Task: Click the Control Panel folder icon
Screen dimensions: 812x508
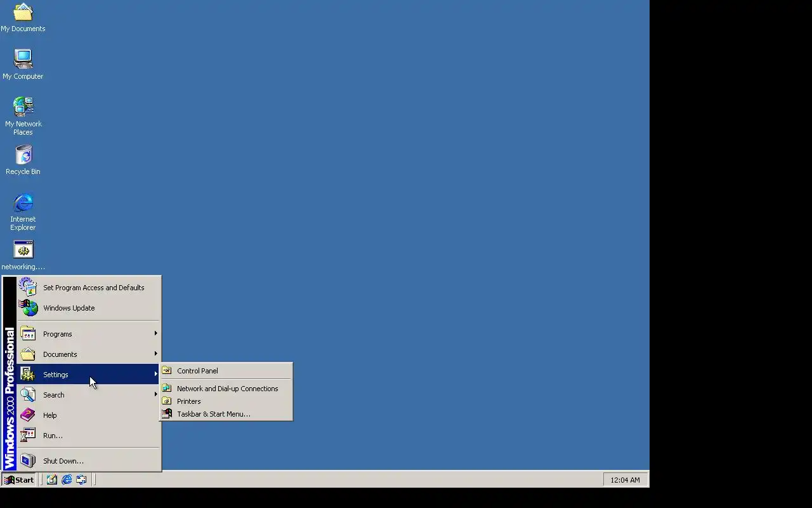Action: click(x=167, y=370)
